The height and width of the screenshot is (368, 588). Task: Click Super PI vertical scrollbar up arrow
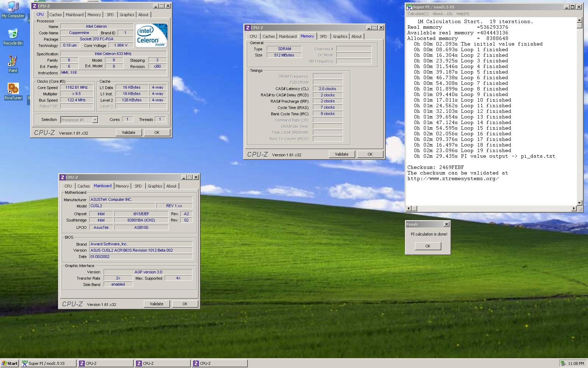pos(579,21)
